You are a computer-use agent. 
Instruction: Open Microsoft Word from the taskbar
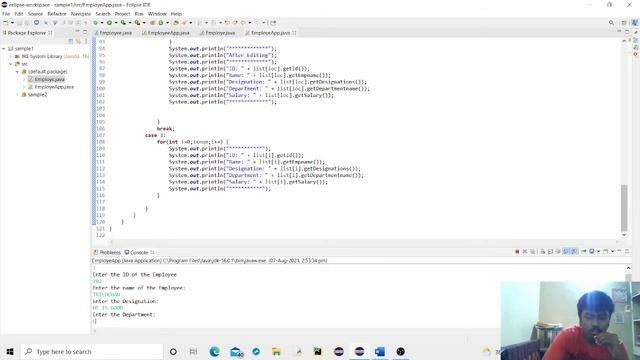pyautogui.click(x=380, y=351)
